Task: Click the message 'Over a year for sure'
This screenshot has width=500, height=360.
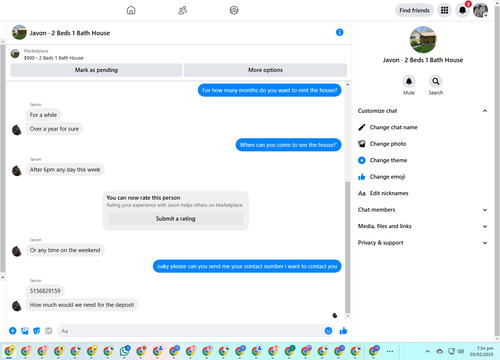Action: point(54,129)
